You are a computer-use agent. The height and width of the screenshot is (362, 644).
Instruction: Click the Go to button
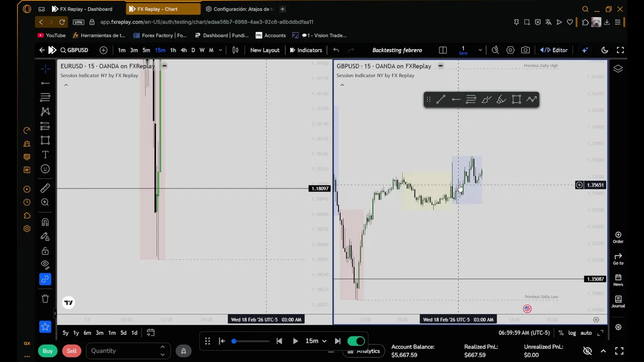tap(618, 259)
